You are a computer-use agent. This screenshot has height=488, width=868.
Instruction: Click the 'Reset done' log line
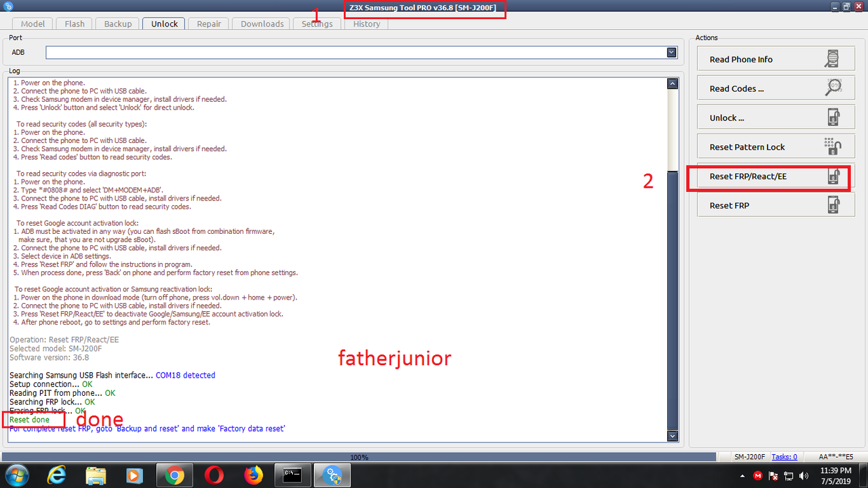click(x=30, y=420)
